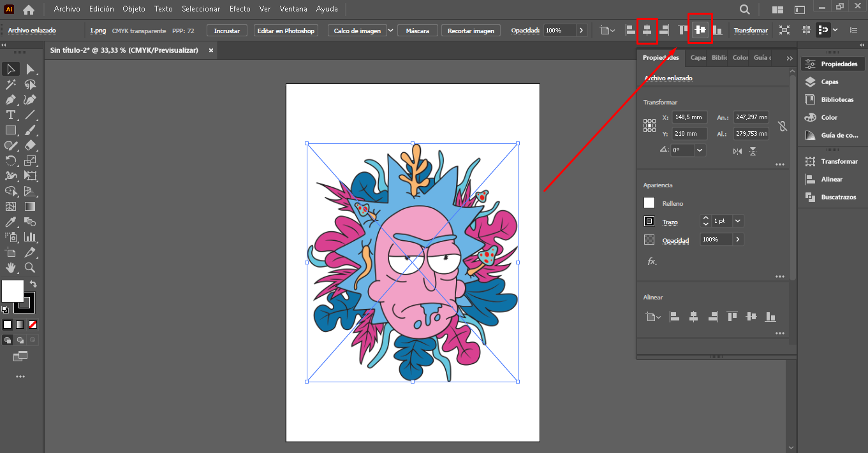Open Align To dropdown in Properties Alinear section
Image resolution: width=868 pixels, height=453 pixels.
[x=652, y=317]
